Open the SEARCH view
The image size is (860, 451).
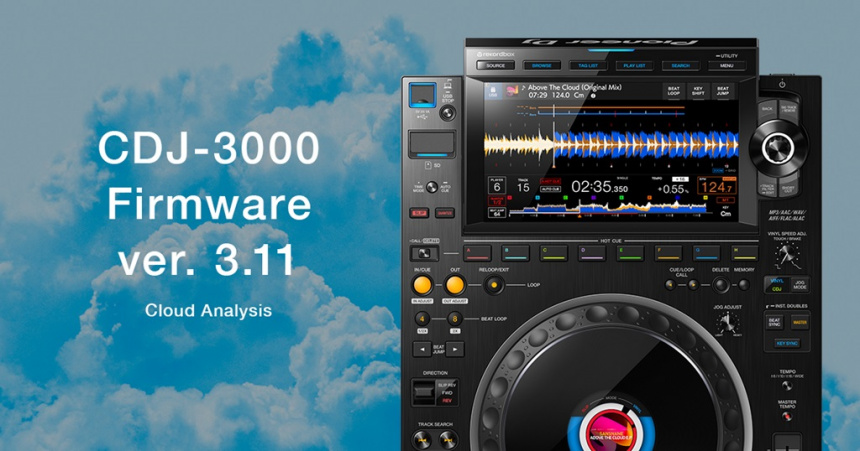(681, 65)
